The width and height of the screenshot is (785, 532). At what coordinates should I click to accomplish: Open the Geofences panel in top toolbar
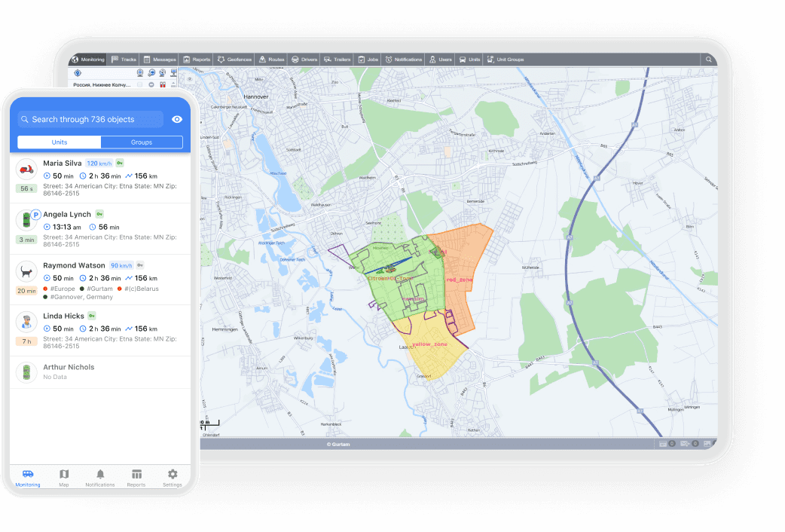(x=234, y=60)
